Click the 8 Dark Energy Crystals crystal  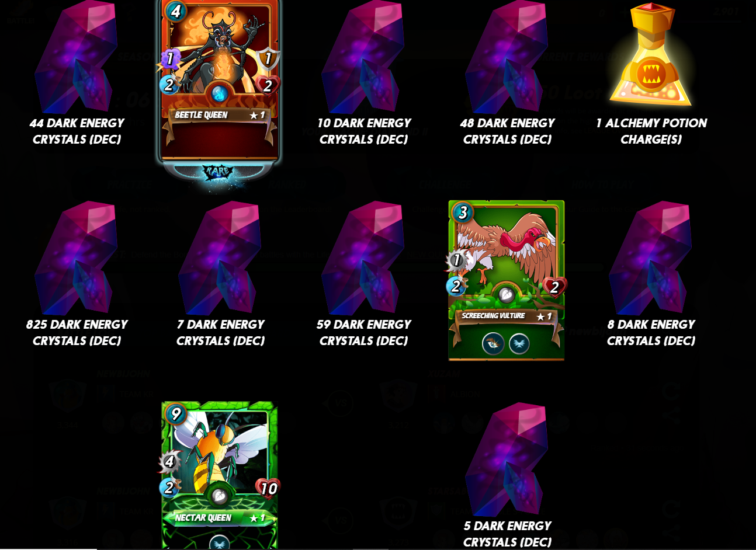point(651,258)
